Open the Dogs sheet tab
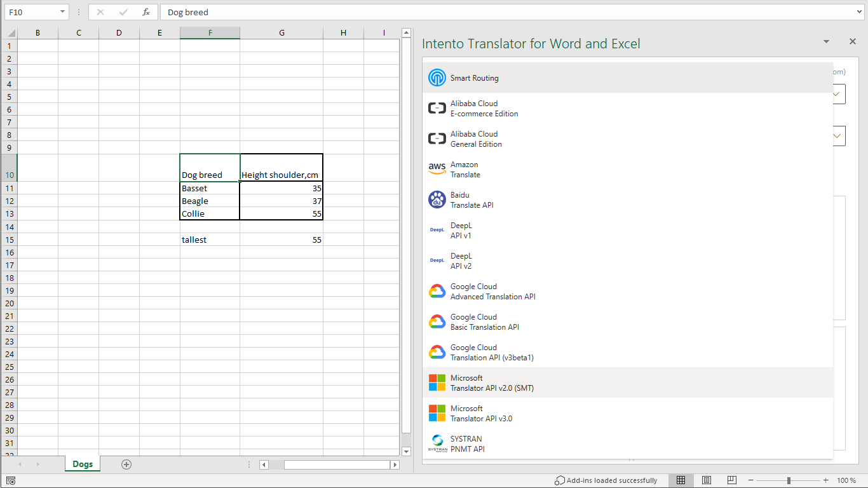Screen dimensions: 868x488 [x=83, y=464]
